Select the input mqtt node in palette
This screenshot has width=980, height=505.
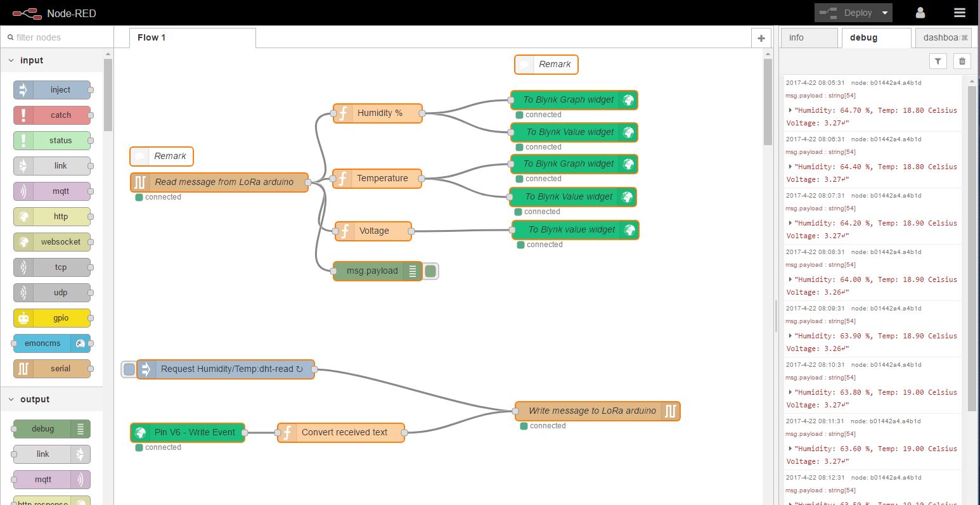[x=52, y=191]
